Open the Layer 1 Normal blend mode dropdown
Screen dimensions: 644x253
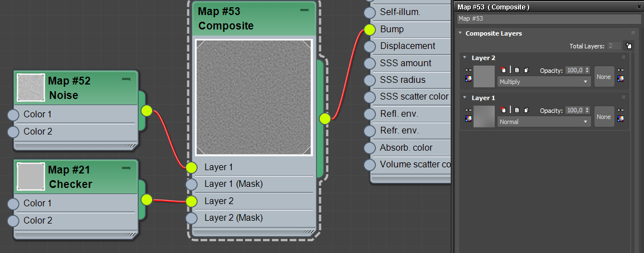tap(544, 122)
